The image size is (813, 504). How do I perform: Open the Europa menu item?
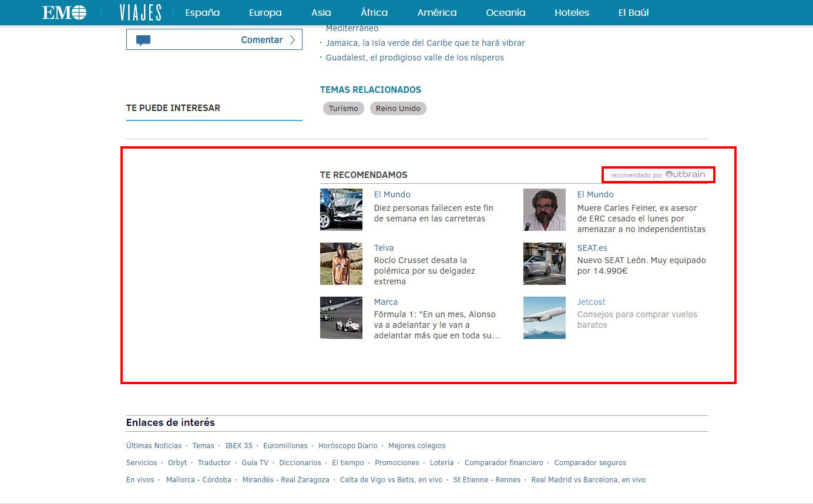(266, 12)
